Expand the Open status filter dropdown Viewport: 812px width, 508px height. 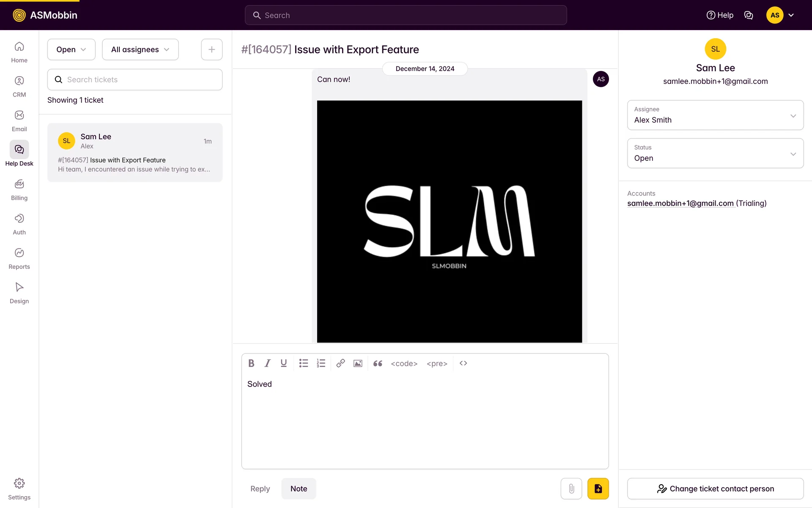(71, 50)
